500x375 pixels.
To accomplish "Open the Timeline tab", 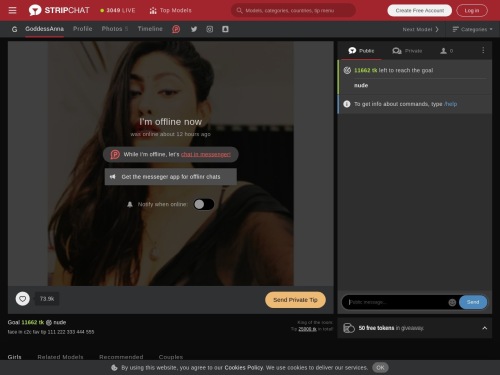I will pos(150,29).
